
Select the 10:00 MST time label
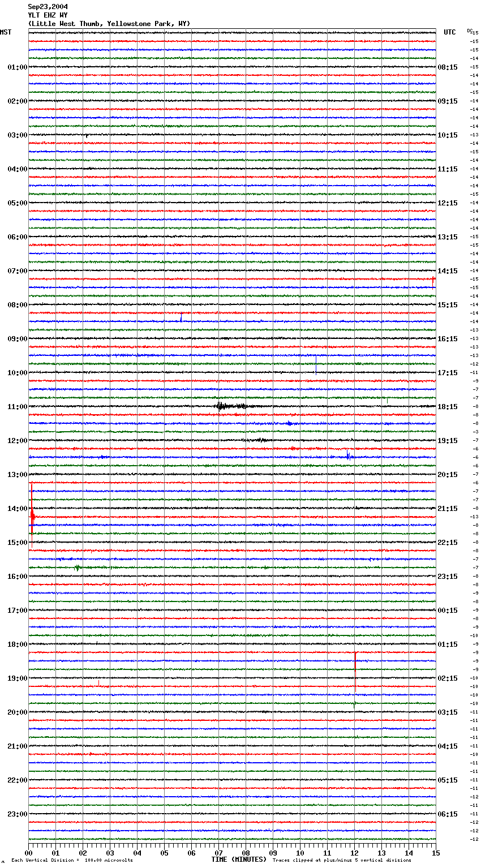pyautogui.click(x=18, y=373)
